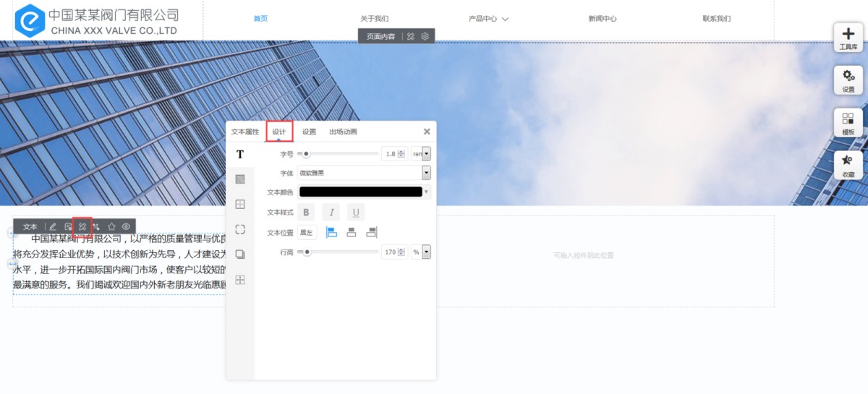The height and width of the screenshot is (394, 868).
Task: Open the font size unit dropdown (rem)
Action: click(x=426, y=153)
